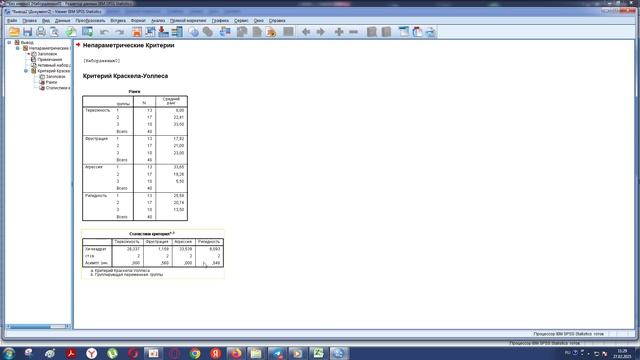Select Заголовок under Непараметрические node
This screenshot has height=360, width=640.
pos(47,54)
